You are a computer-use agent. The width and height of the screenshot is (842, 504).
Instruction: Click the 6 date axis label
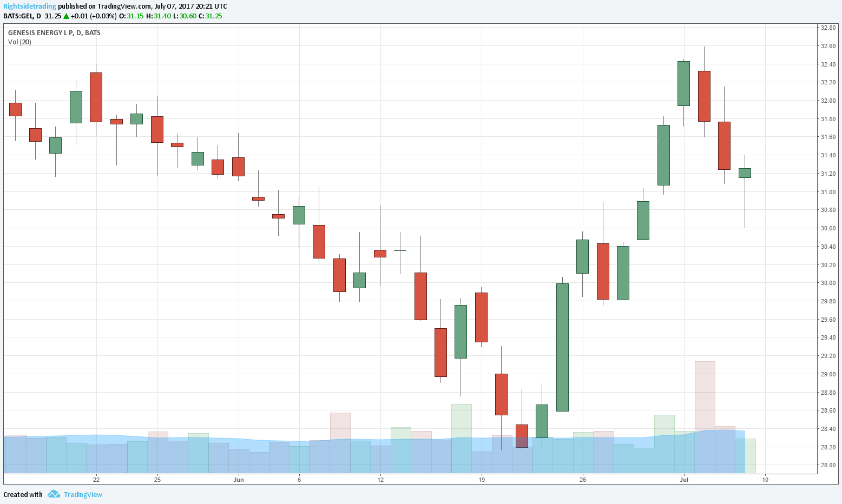299,480
